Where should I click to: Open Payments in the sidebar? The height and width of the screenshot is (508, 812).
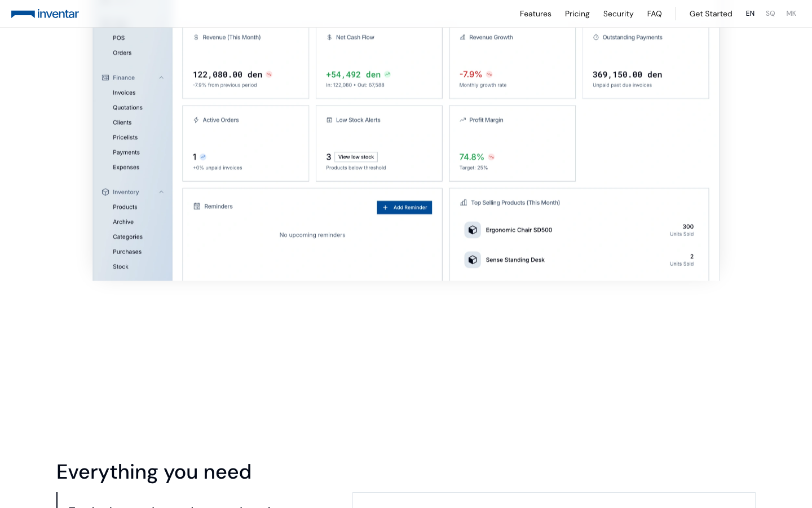(126, 152)
